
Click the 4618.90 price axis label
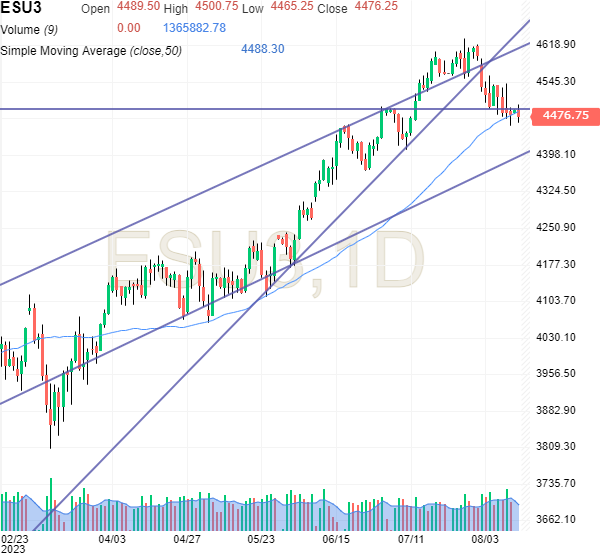(x=554, y=45)
